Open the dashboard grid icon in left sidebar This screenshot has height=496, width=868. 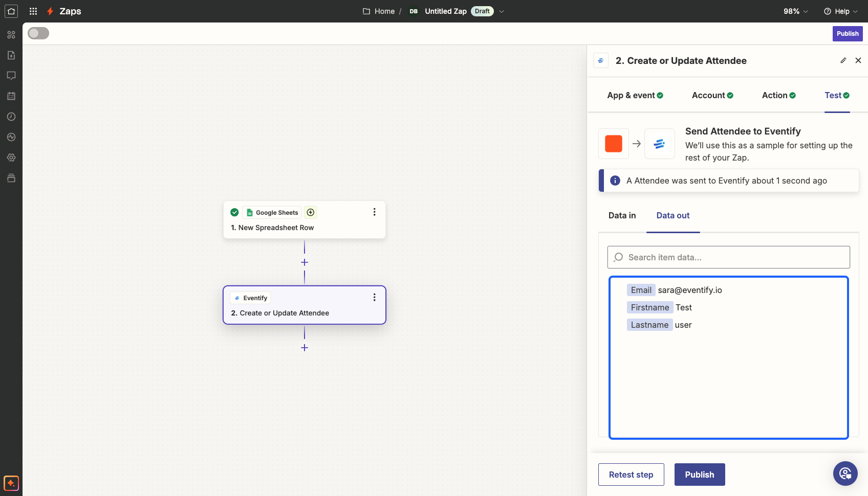(x=11, y=35)
